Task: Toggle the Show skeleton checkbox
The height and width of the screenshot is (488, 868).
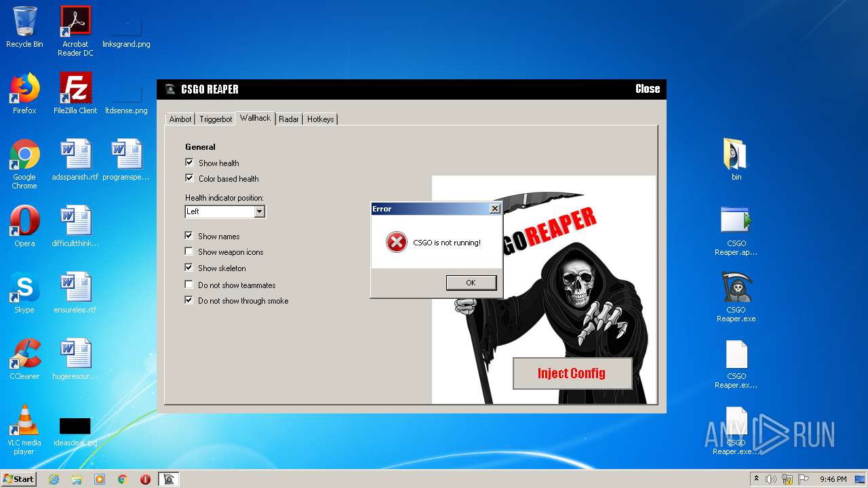Action: pos(189,268)
